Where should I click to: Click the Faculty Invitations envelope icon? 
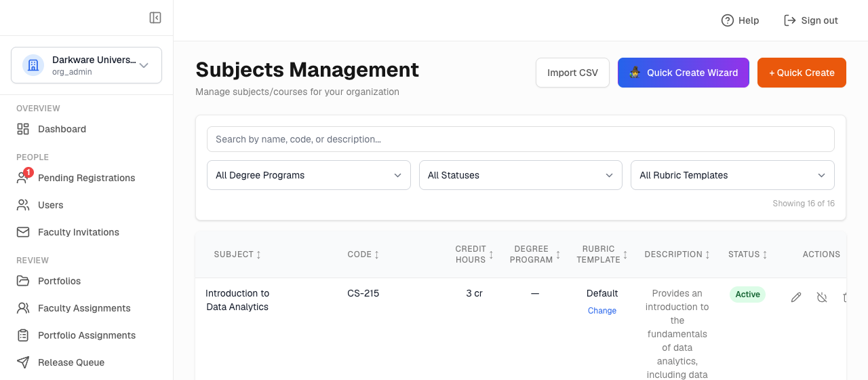coord(23,232)
